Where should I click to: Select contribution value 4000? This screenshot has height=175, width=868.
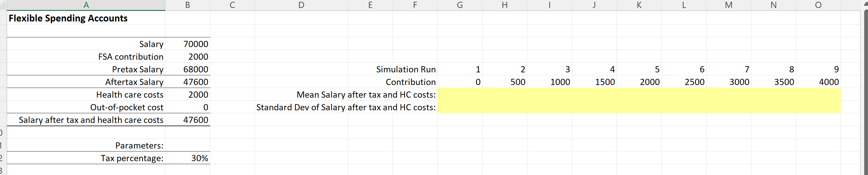[818, 82]
